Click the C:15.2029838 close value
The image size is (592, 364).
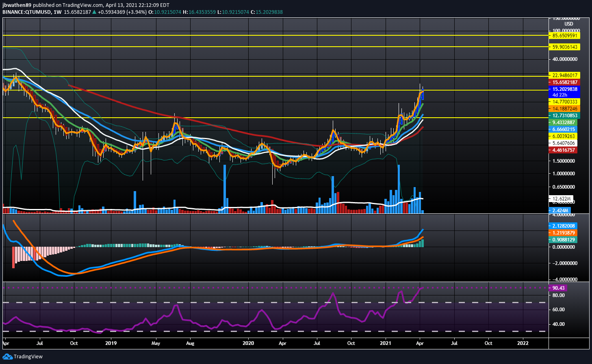coord(267,12)
